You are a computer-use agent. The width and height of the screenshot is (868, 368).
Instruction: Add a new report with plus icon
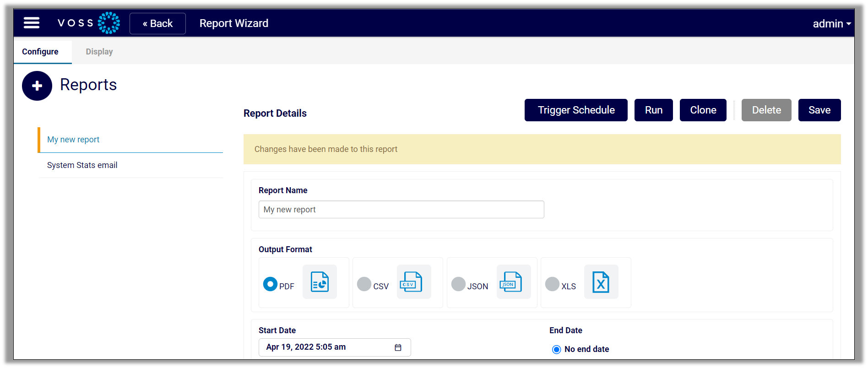tap(37, 86)
